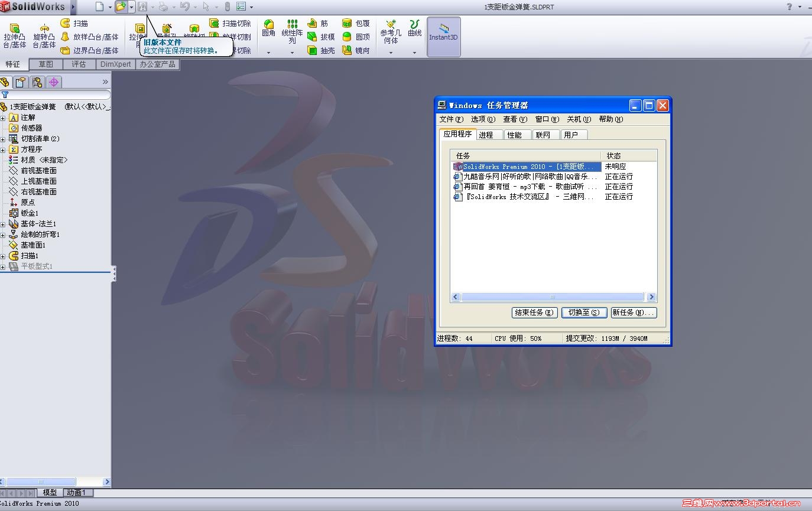Select the 抽壳 shell tool
Viewport: 812px width, 511px height.
coord(321,50)
